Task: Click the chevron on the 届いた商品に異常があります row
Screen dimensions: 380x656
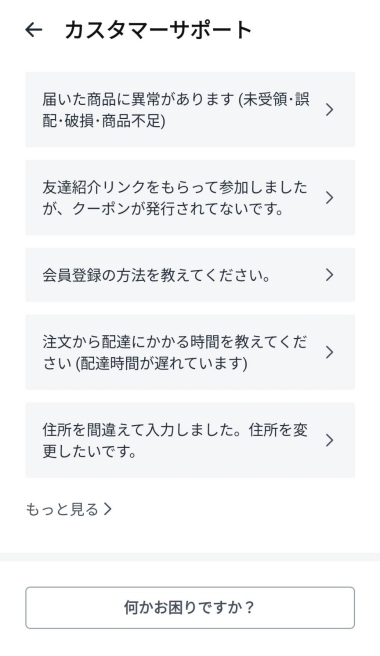Action: point(329,110)
